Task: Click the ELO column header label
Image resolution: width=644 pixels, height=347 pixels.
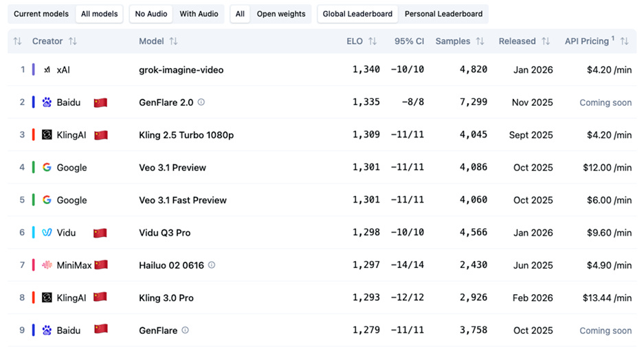Action: click(355, 41)
